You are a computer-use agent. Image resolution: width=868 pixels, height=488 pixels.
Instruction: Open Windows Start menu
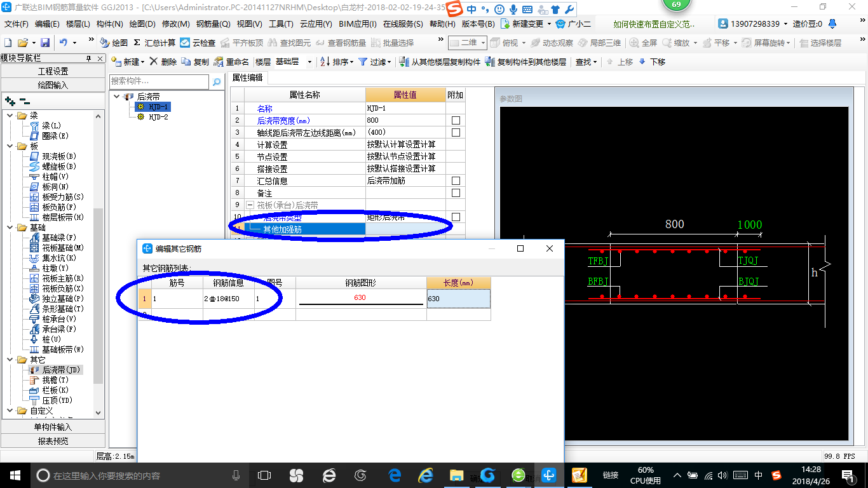tap(14, 475)
